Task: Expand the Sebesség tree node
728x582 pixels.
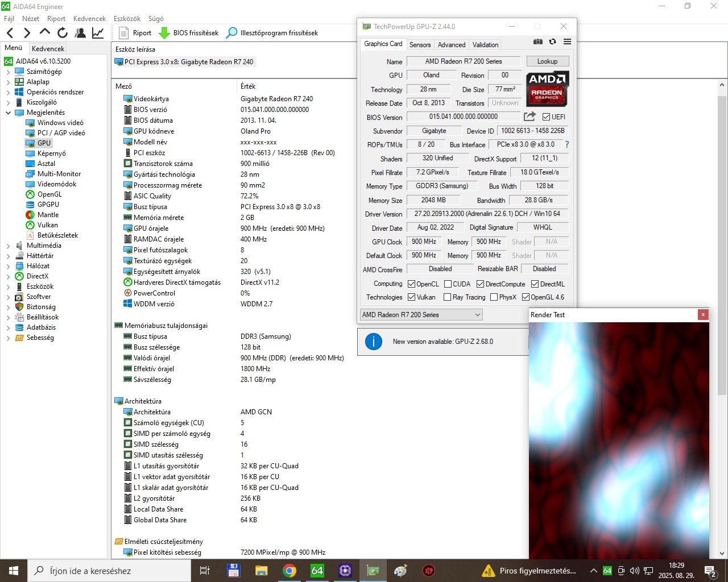Action: tap(8, 338)
